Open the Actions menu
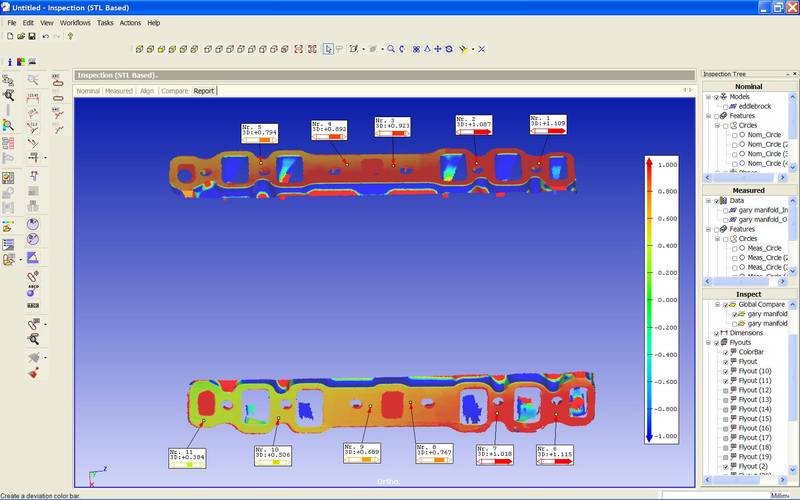This screenshot has height=500, width=800. [x=130, y=22]
